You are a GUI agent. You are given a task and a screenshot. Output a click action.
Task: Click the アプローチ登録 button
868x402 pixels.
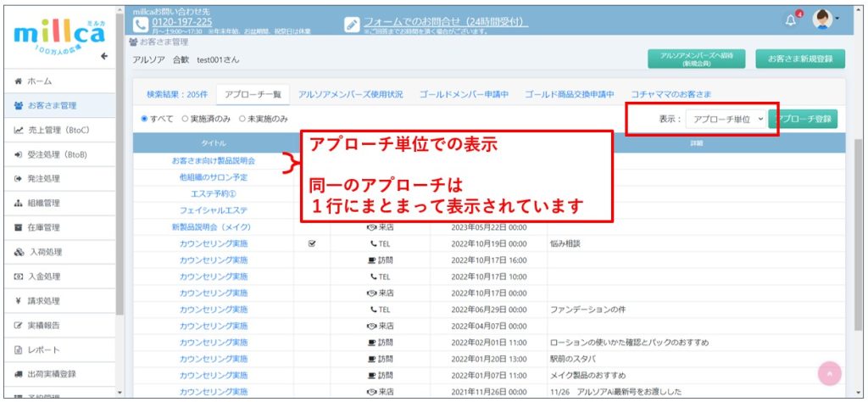804,120
